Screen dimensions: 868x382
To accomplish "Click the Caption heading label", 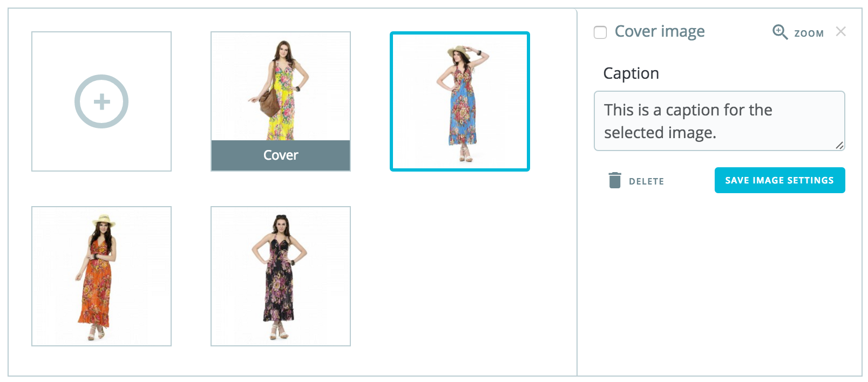I will pyautogui.click(x=631, y=73).
